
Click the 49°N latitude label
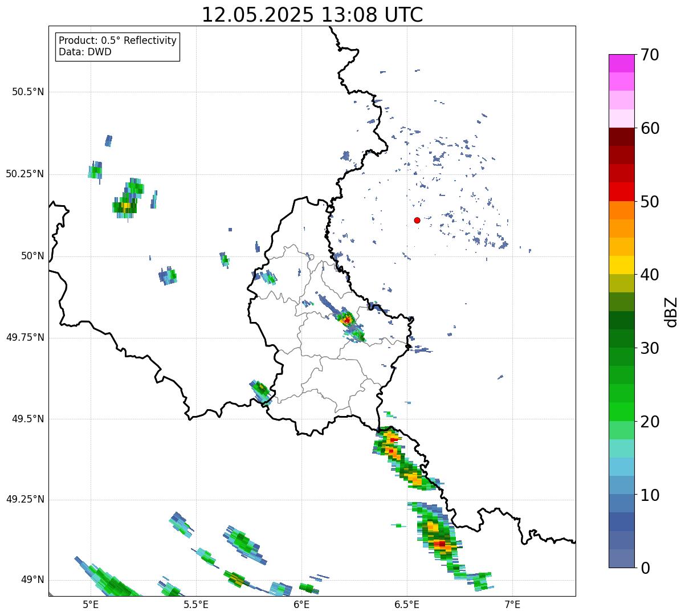(x=31, y=580)
